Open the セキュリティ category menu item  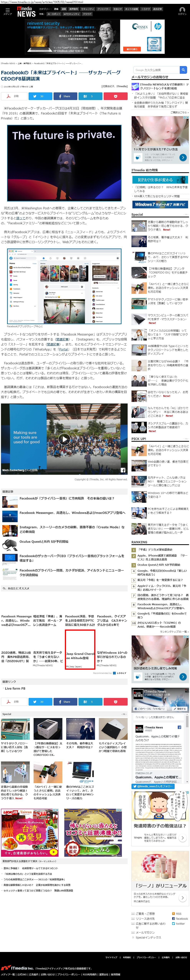(x=87, y=9)
